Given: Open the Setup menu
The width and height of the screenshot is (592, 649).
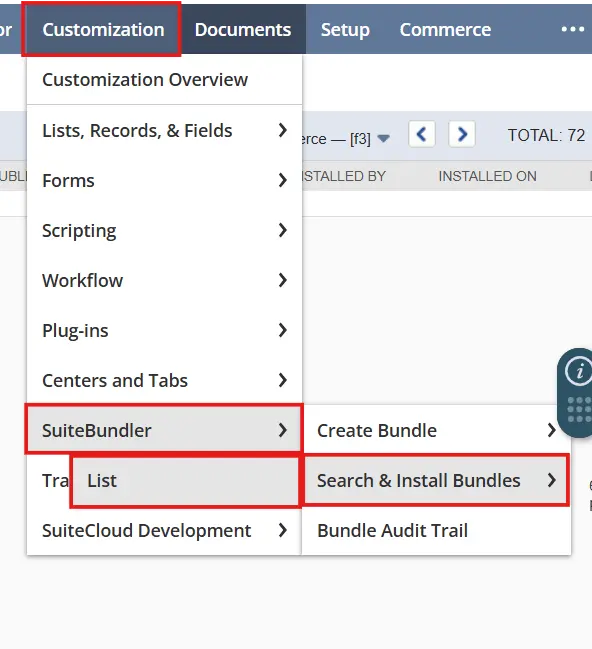Looking at the screenshot, I should point(345,29).
